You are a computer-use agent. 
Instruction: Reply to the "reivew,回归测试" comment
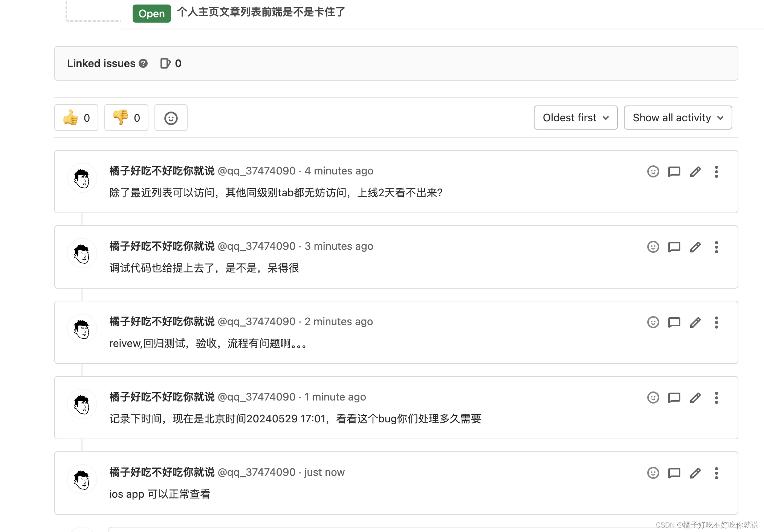click(674, 323)
